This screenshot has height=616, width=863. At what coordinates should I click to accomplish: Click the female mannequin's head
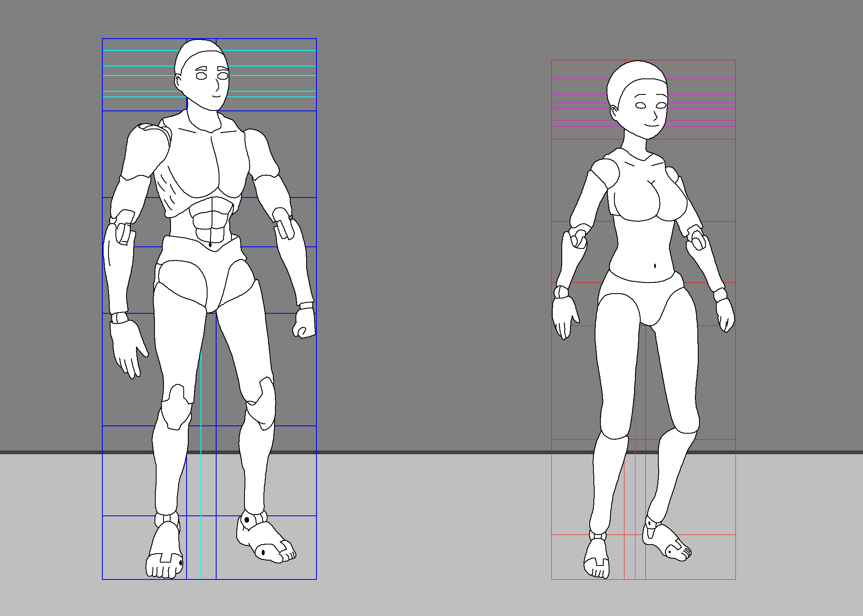[638, 100]
